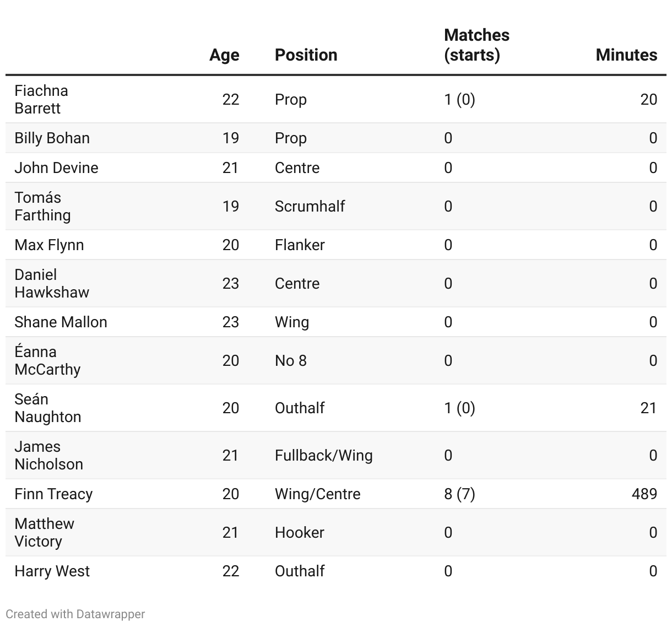Select the Fullback/Wing position cell

pos(323,455)
